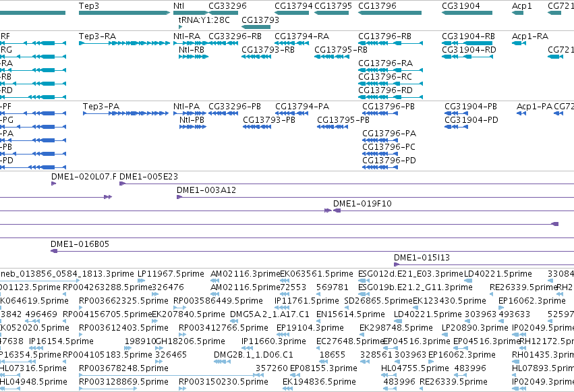Screen dimensions: 574x392
Task: Click the Ntl-RB transcript label
Action: pos(192,50)
